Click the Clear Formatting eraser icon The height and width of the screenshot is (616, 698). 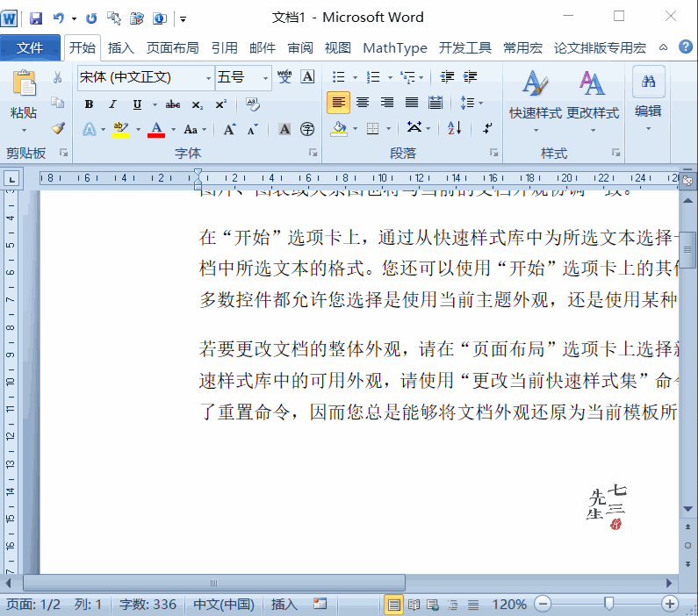(253, 104)
